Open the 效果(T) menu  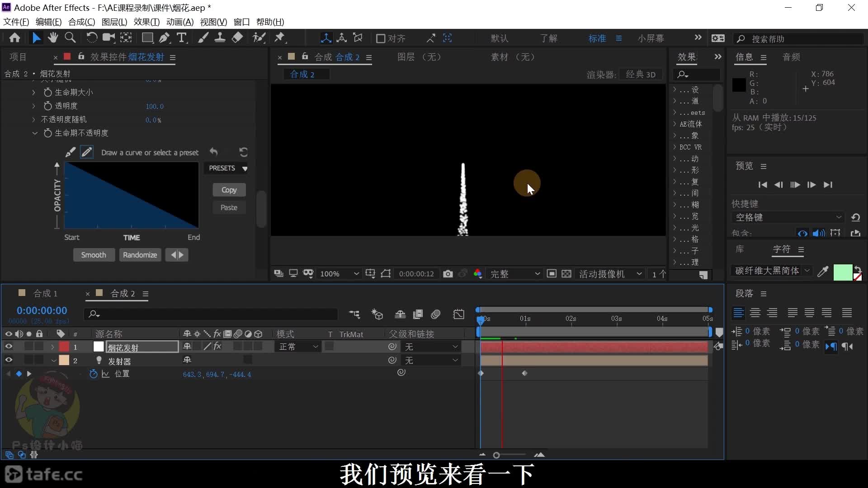tap(146, 22)
